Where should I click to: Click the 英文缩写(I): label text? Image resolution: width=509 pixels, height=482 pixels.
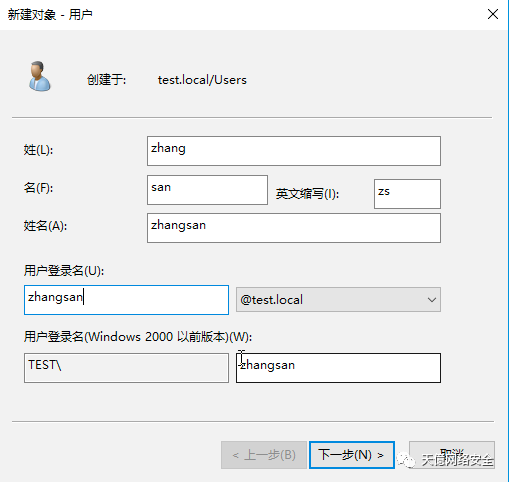point(307,194)
